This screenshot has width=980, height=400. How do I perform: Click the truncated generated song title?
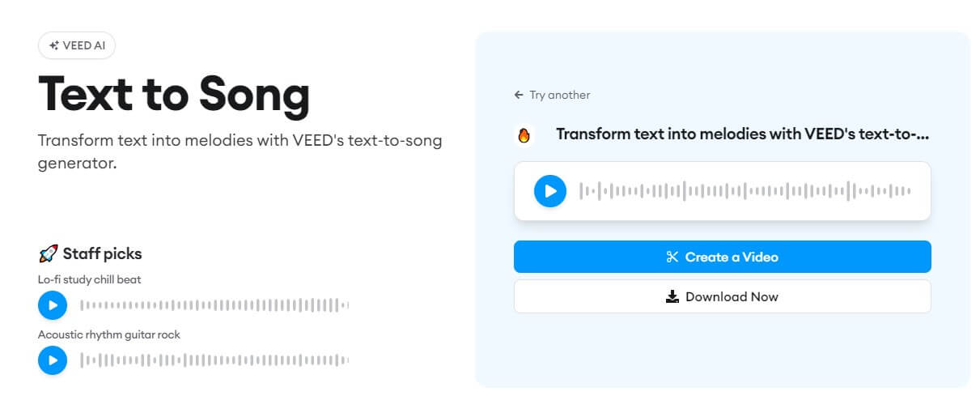tap(742, 134)
